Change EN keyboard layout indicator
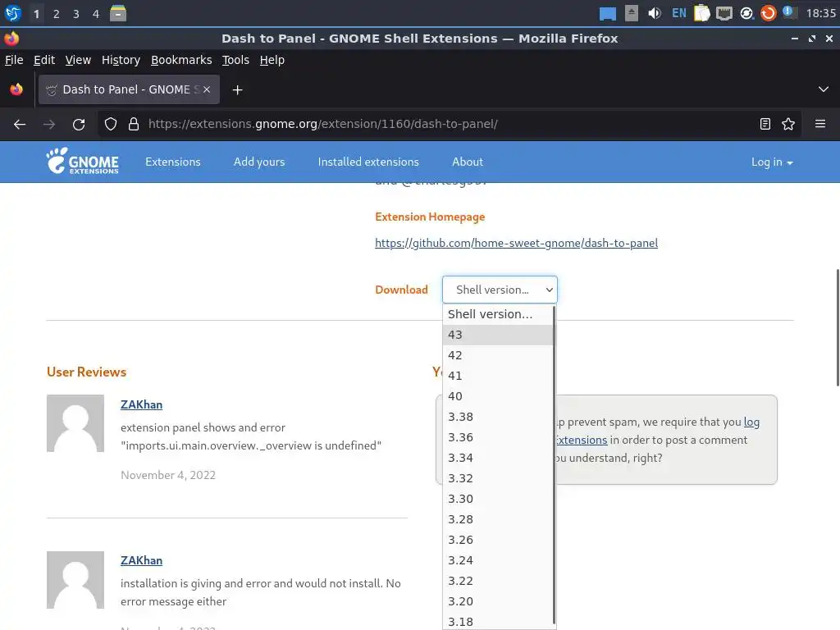The image size is (840, 630). tap(678, 13)
